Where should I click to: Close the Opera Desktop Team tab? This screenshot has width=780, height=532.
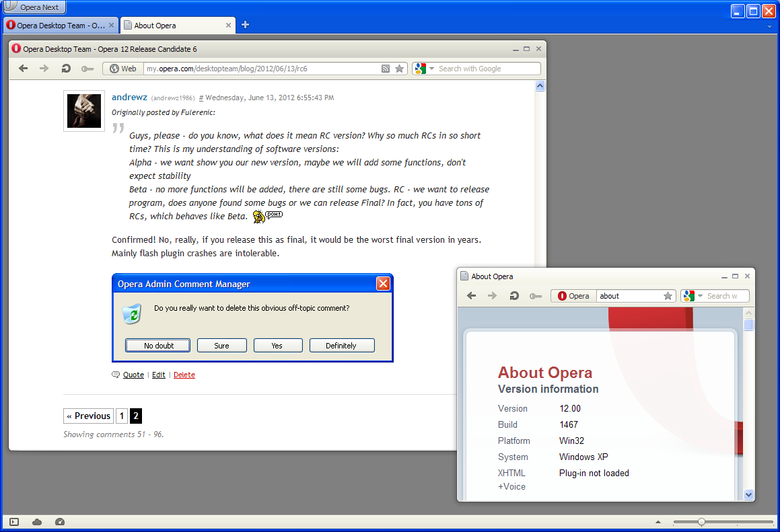point(112,26)
